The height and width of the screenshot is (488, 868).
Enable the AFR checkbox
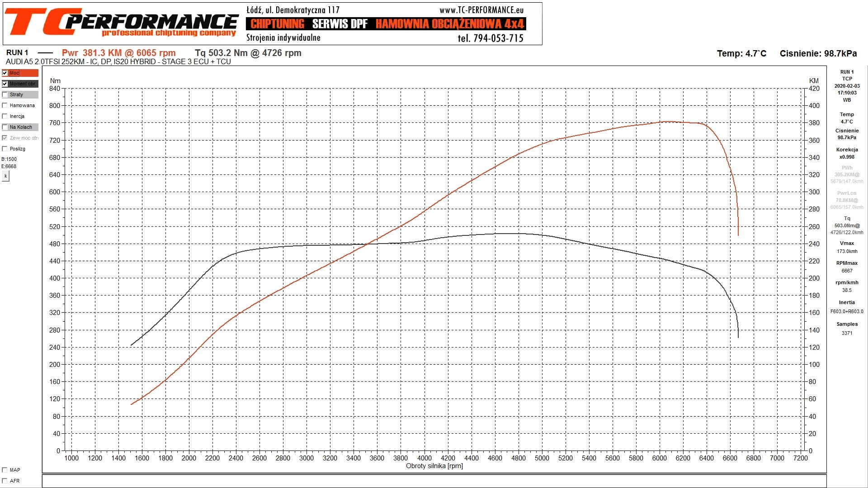click(x=5, y=481)
